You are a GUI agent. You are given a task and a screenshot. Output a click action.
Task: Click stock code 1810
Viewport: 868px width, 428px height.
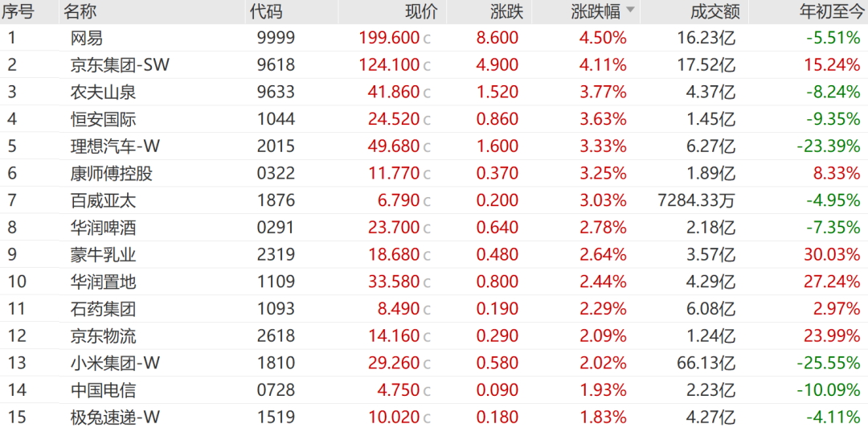point(276,363)
